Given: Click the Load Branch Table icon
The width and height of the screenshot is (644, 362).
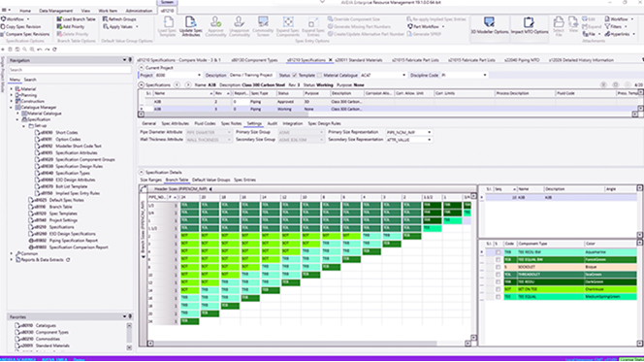Looking at the screenshot, I should tap(76, 18).
